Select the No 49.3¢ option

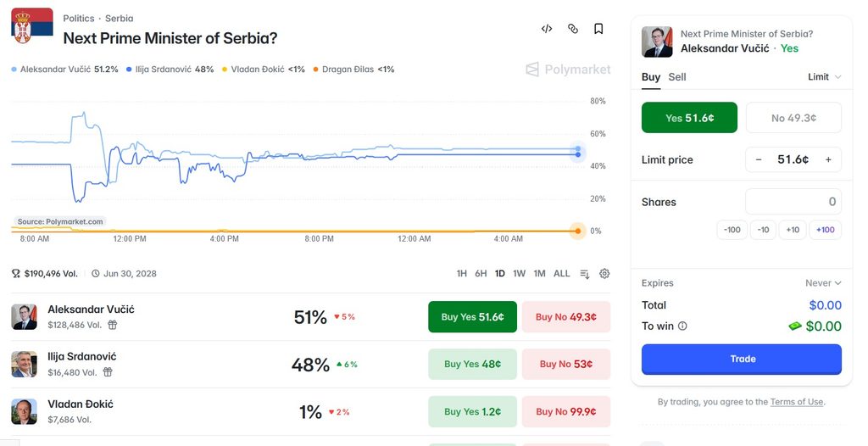tap(793, 118)
